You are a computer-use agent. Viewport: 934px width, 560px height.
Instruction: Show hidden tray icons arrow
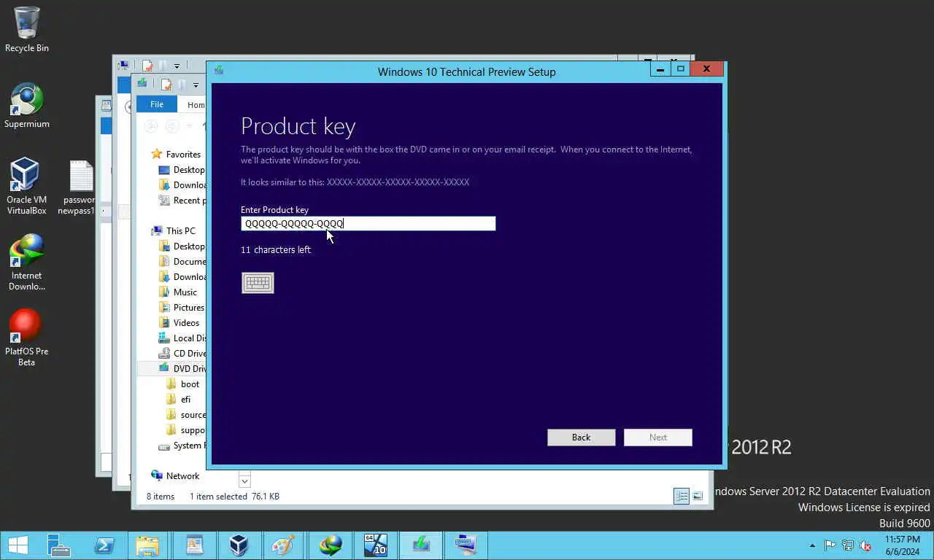[x=813, y=545]
